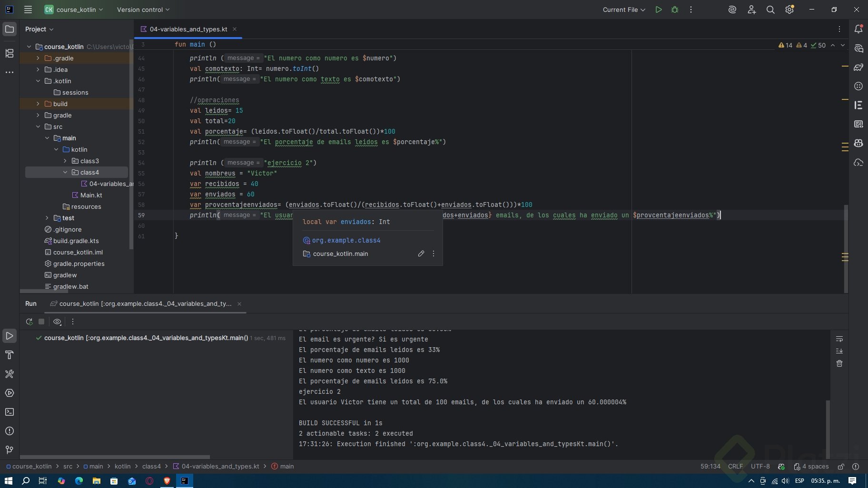Click org.example.class4 link in the popup
This screenshot has width=868, height=488.
pos(346,240)
